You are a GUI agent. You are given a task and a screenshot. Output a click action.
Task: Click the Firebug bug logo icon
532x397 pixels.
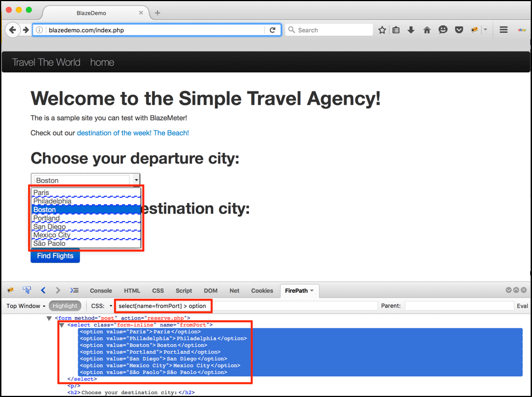tap(10, 290)
